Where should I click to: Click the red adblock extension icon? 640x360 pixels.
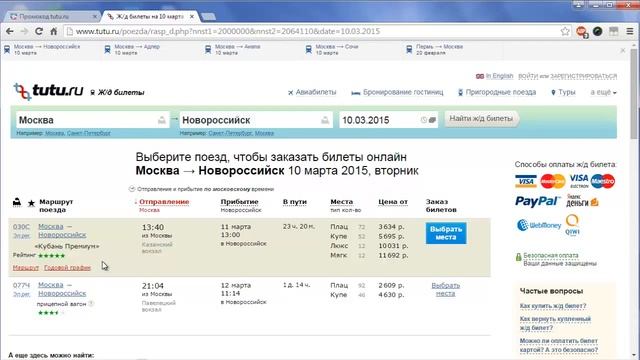click(x=582, y=32)
